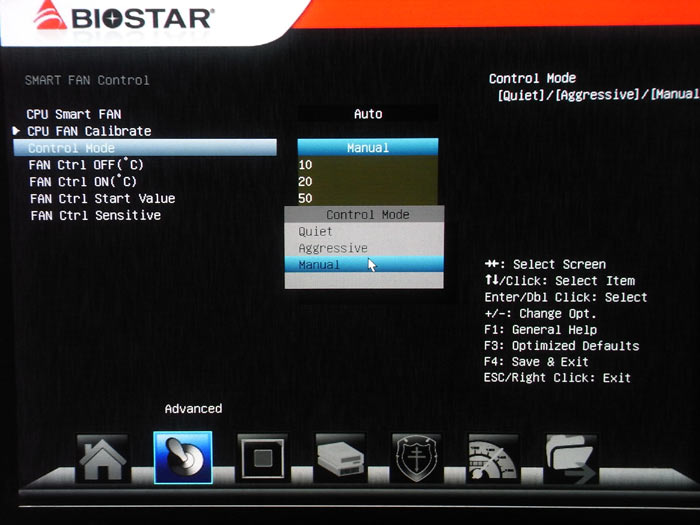700x525 pixels.
Task: Select the Advanced joystick icon
Action: pyautogui.click(x=183, y=459)
